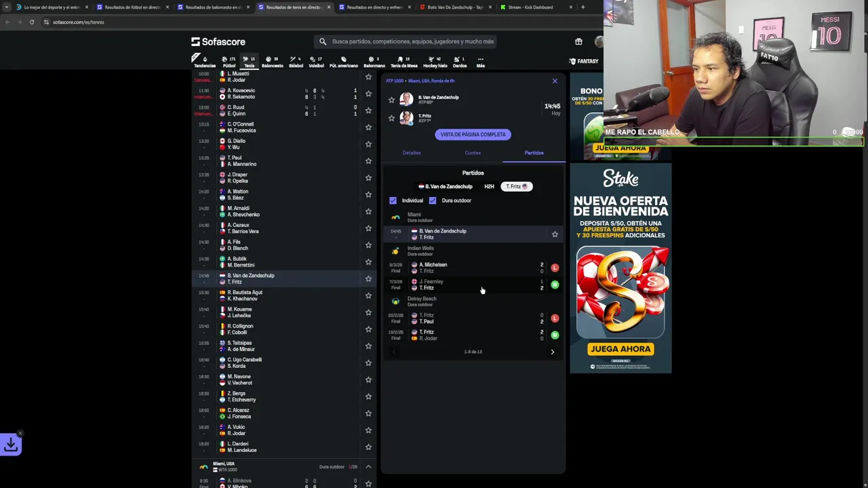Favorite star for C. Ruud match
Screen dimensions: 868x488
point(368,110)
